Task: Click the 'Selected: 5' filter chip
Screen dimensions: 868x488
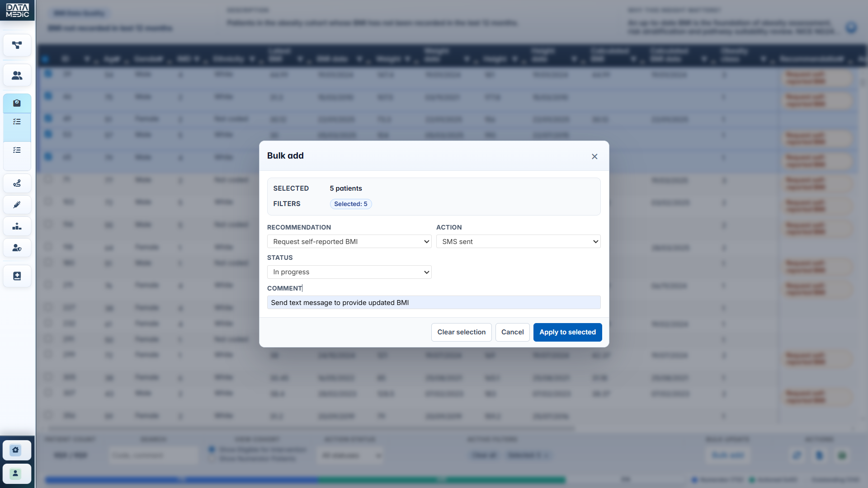Action: click(351, 204)
